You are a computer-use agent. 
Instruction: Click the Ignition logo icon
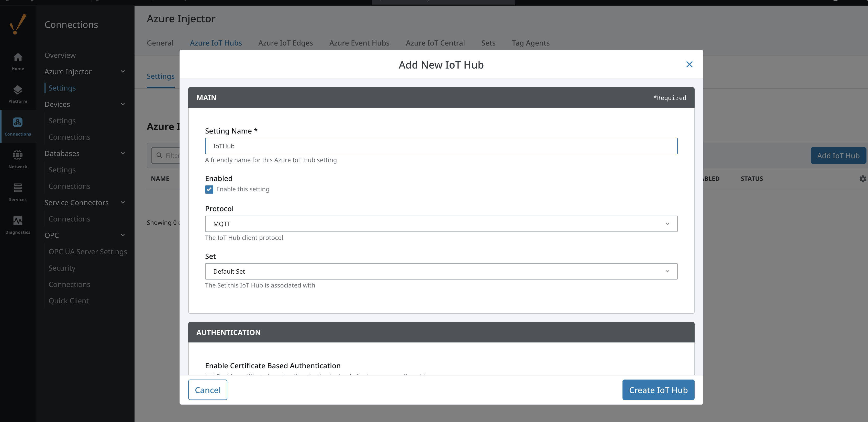click(x=18, y=24)
